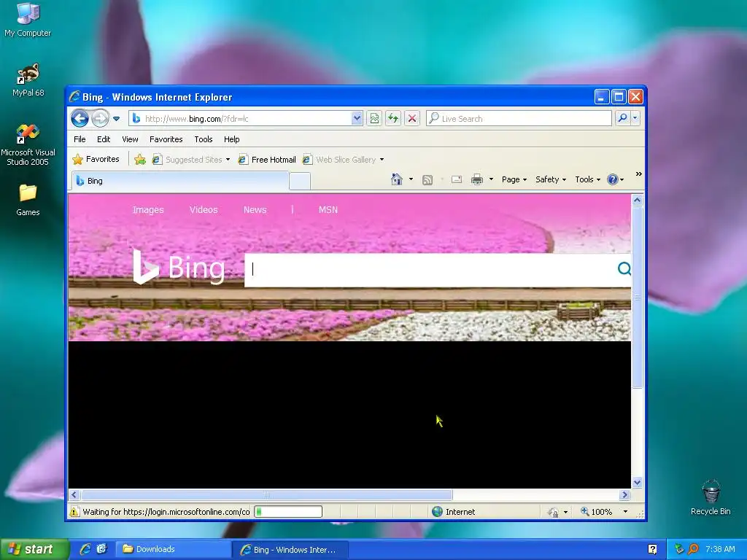Click the Print icon
The height and width of the screenshot is (560, 747).
coord(477,179)
